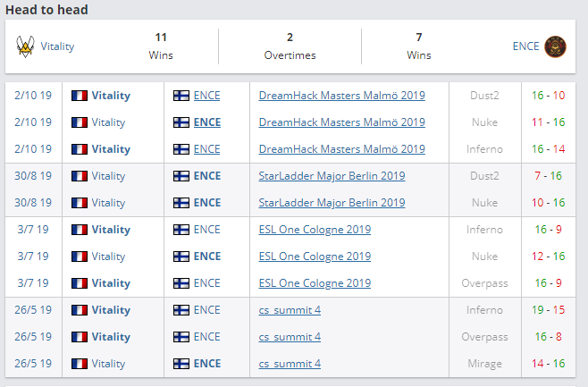588x387 pixels.
Task: Click the ENCE team logo icon
Action: (554, 46)
